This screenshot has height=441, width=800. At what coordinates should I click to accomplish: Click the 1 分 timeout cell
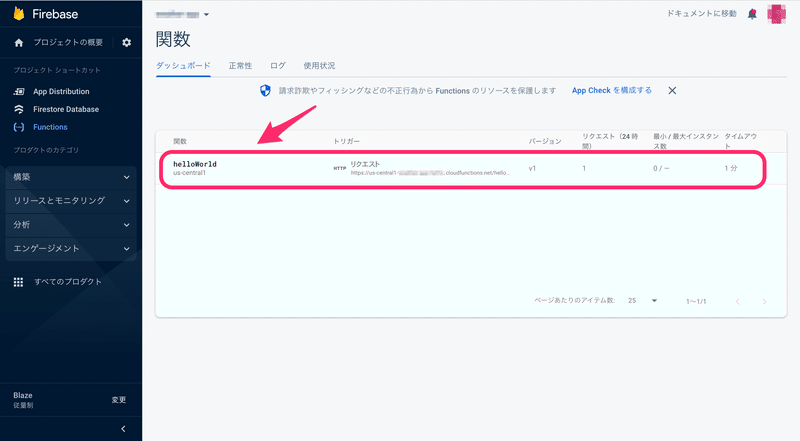[731, 168]
